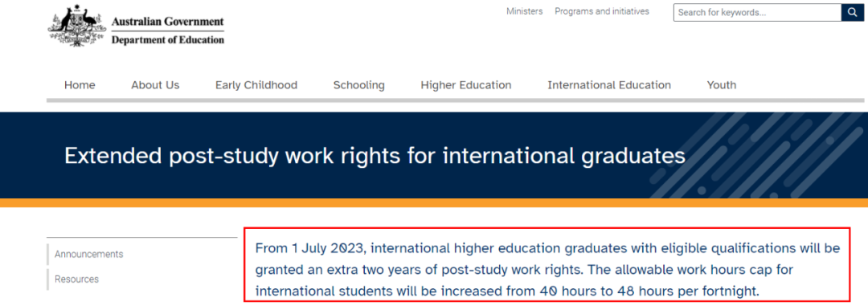Click the Extended post-study work rights heading

point(375,156)
